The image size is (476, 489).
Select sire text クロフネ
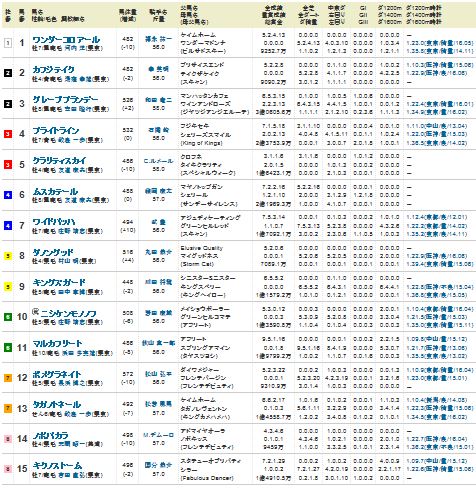coord(191,156)
